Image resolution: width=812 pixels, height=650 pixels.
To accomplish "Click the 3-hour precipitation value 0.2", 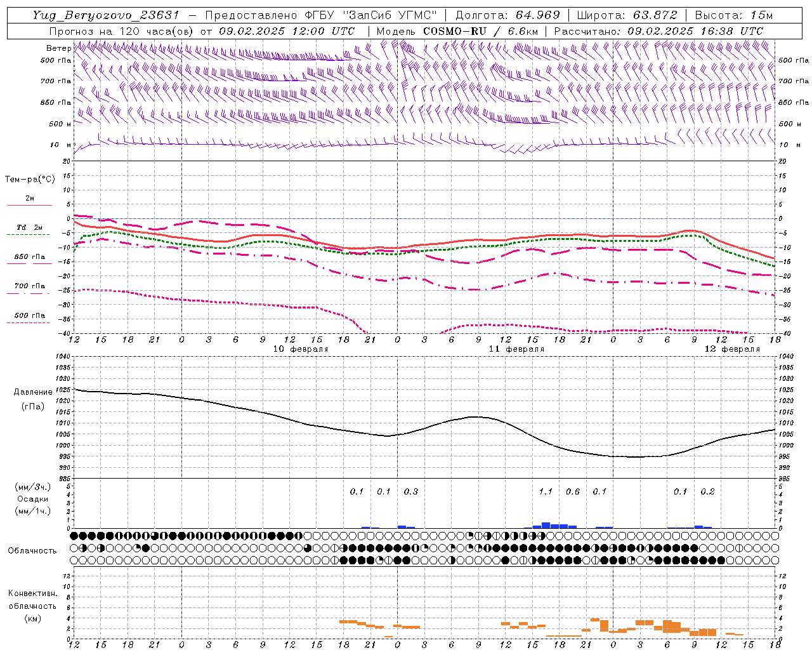I will 707,492.
